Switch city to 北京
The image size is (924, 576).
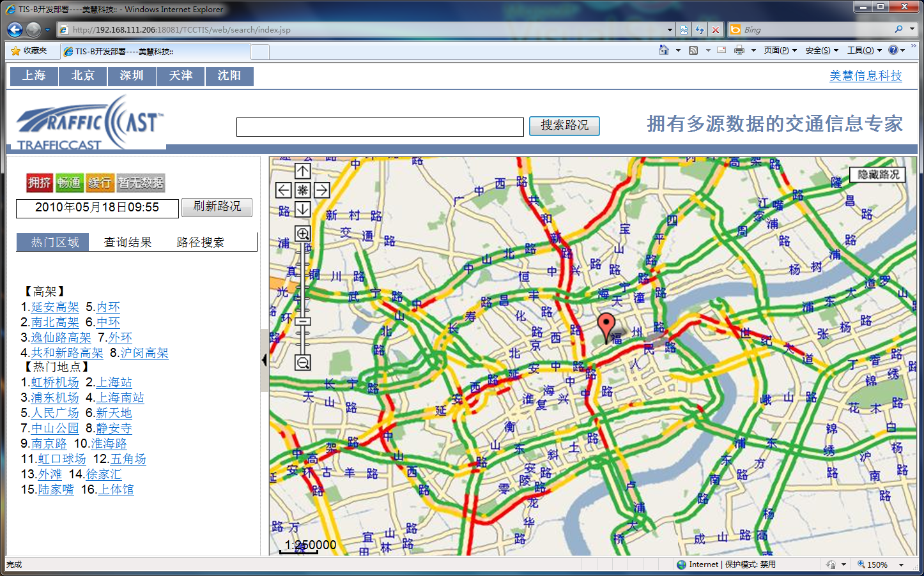point(83,76)
